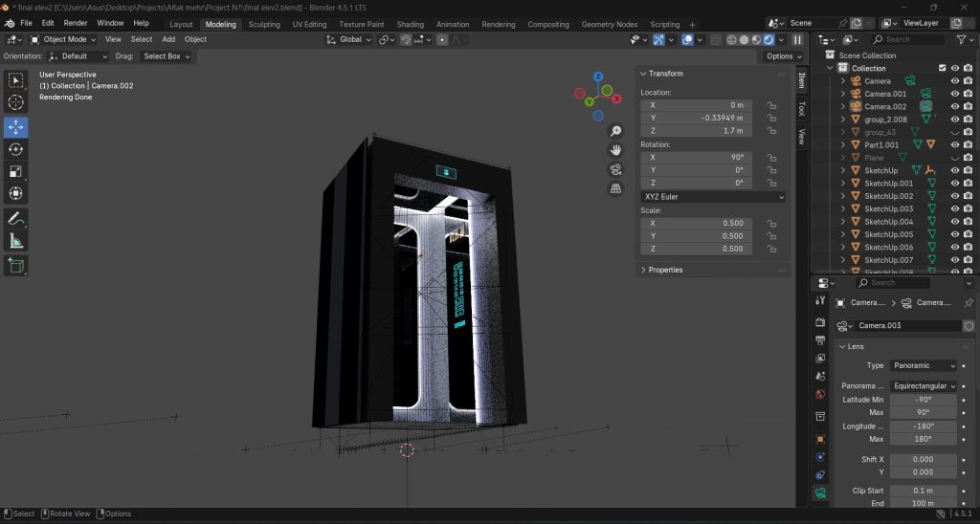The height and width of the screenshot is (524, 980).
Task: Open the Scene properties tab
Action: pyautogui.click(x=820, y=377)
